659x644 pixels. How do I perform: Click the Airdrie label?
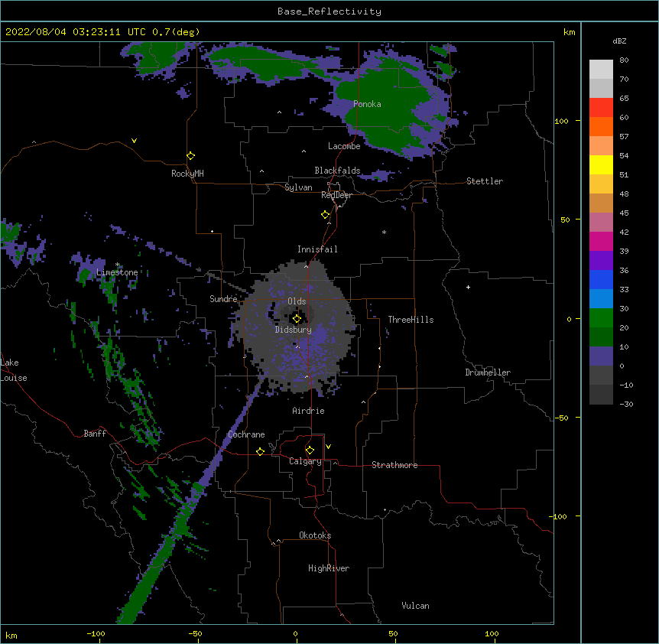308,411
